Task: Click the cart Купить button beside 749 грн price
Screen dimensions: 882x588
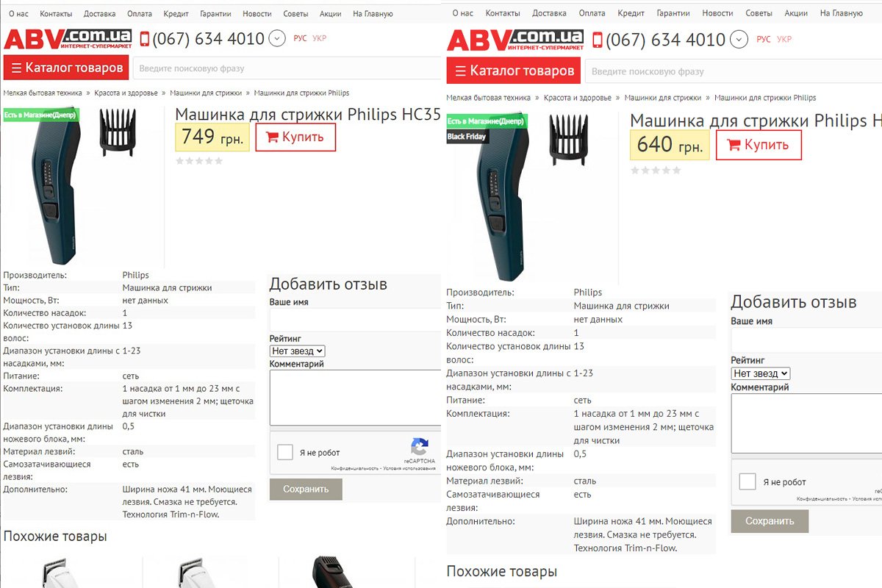Action: 295,137
